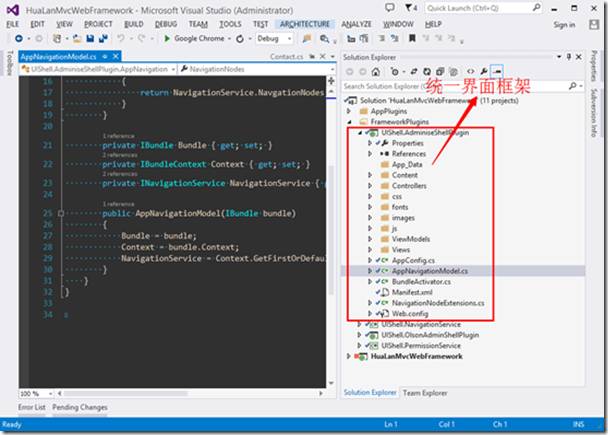This screenshot has height=435, width=608.
Task: Click the editor vertical scrollbar thumb
Action: [x=331, y=229]
